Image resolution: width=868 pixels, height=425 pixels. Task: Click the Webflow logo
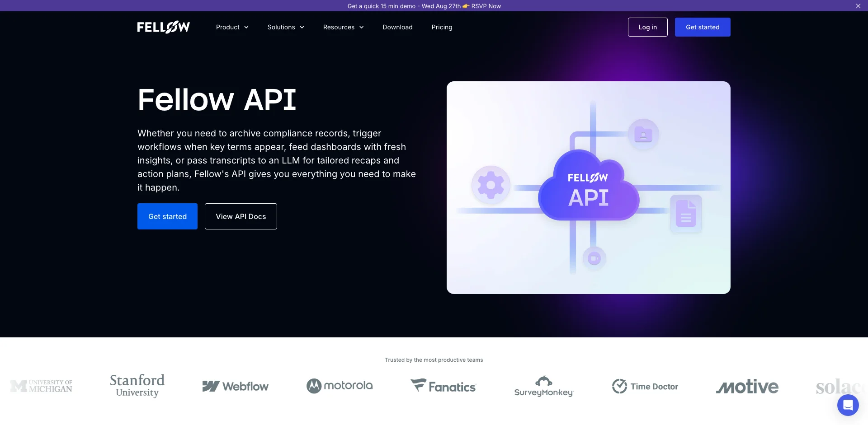pos(235,386)
